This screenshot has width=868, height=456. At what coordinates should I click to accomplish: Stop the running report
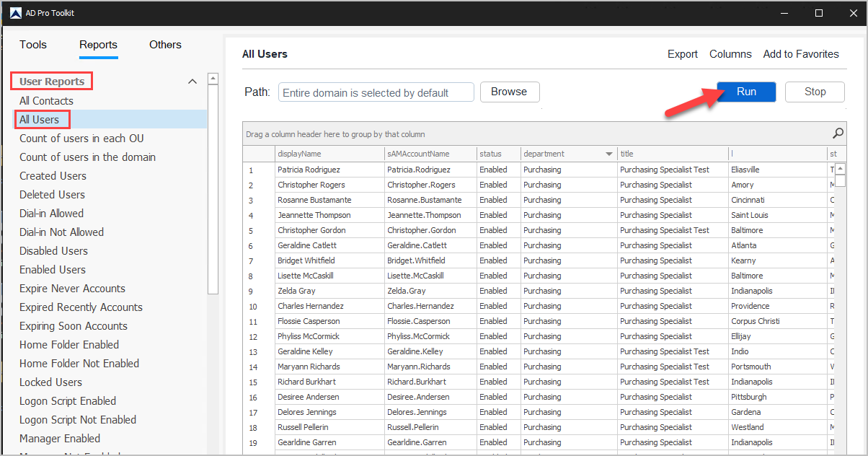click(815, 92)
